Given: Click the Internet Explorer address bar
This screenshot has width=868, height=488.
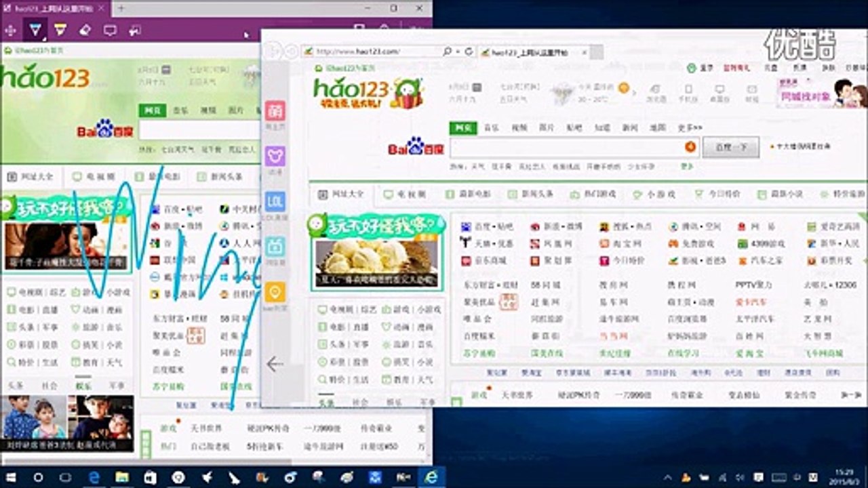Looking at the screenshot, I should click(370, 52).
